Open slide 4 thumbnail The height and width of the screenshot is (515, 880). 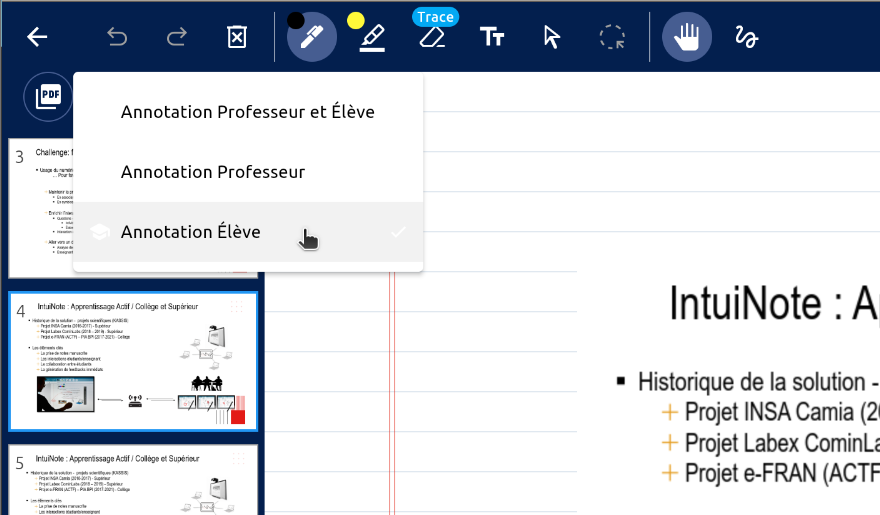coord(133,362)
